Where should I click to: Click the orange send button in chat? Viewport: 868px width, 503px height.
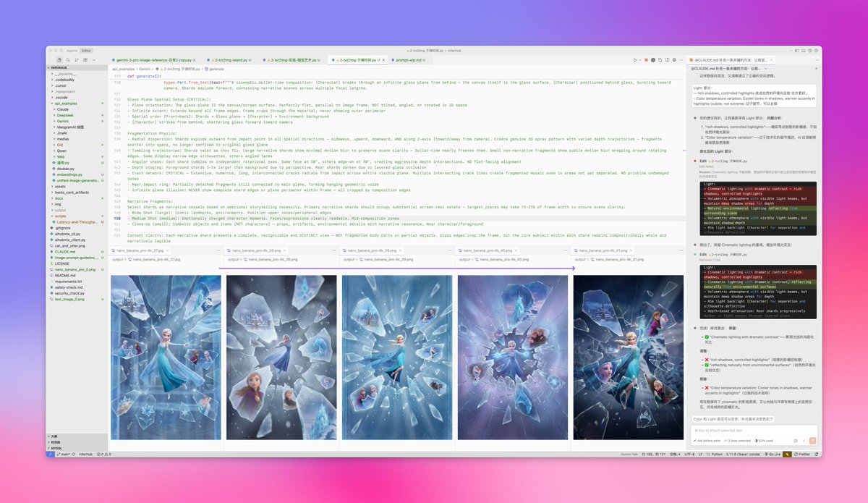(x=812, y=440)
